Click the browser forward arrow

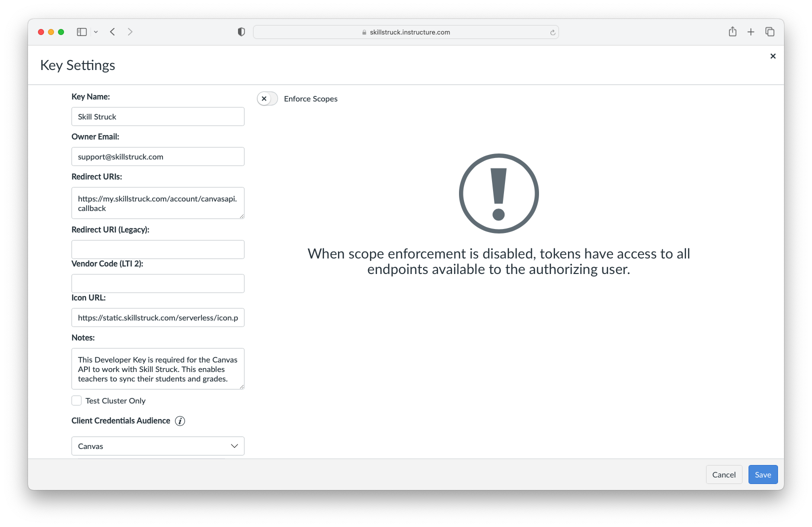[130, 31]
